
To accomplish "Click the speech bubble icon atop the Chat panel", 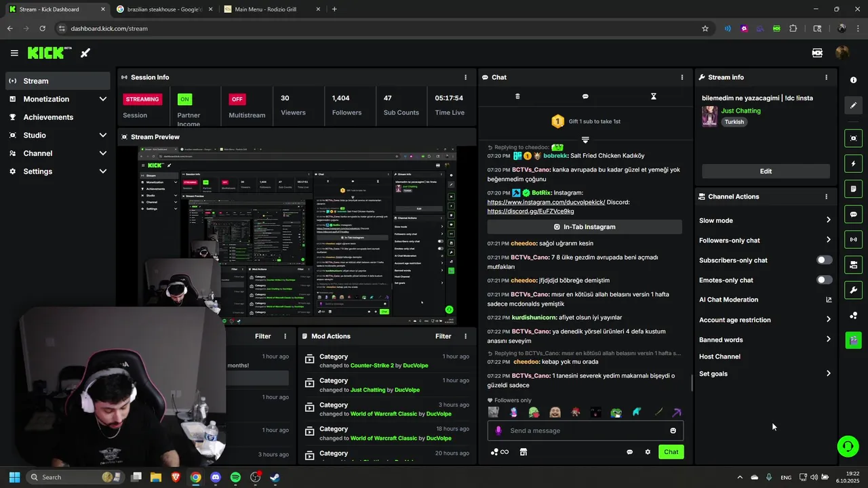I will point(585,96).
